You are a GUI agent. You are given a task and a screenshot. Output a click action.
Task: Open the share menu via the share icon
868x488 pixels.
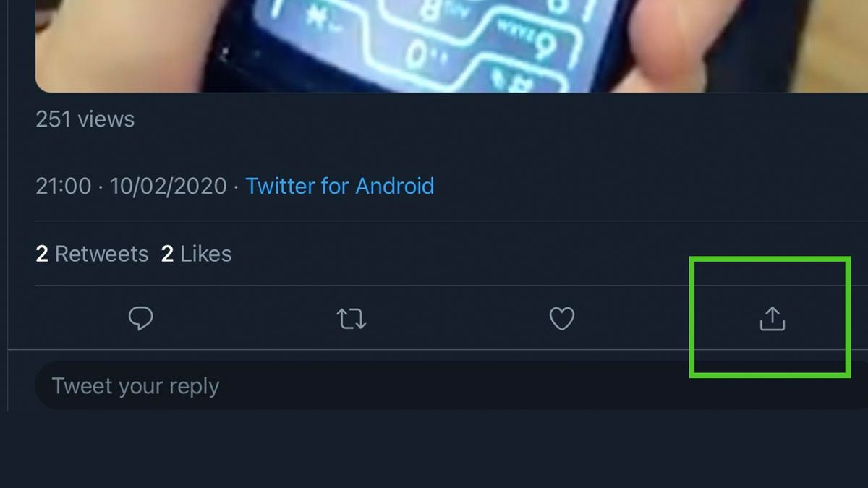click(x=771, y=318)
